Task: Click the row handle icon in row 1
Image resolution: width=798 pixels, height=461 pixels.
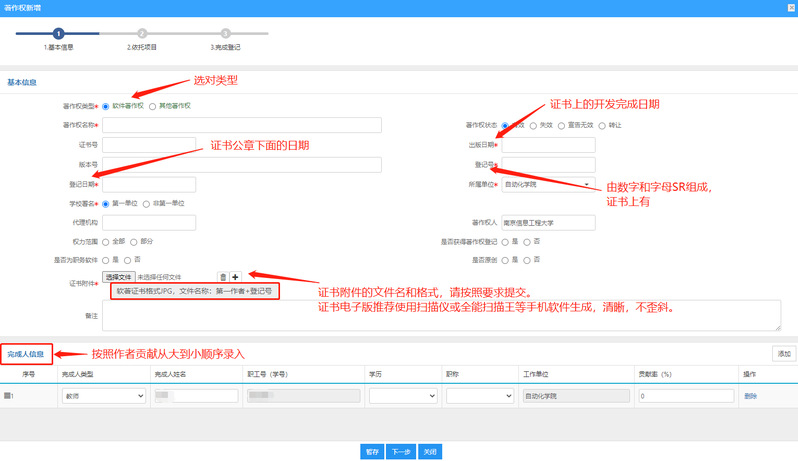Action: pos(8,396)
